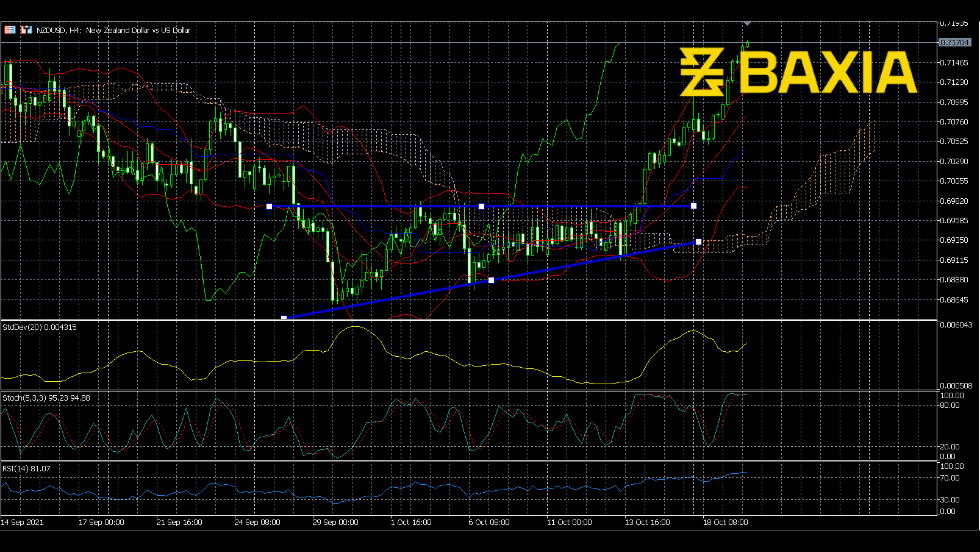Click the 'Stoch(5,3,3) 95.23 94.88' indicator label
The height and width of the screenshot is (552, 980).
coord(46,398)
